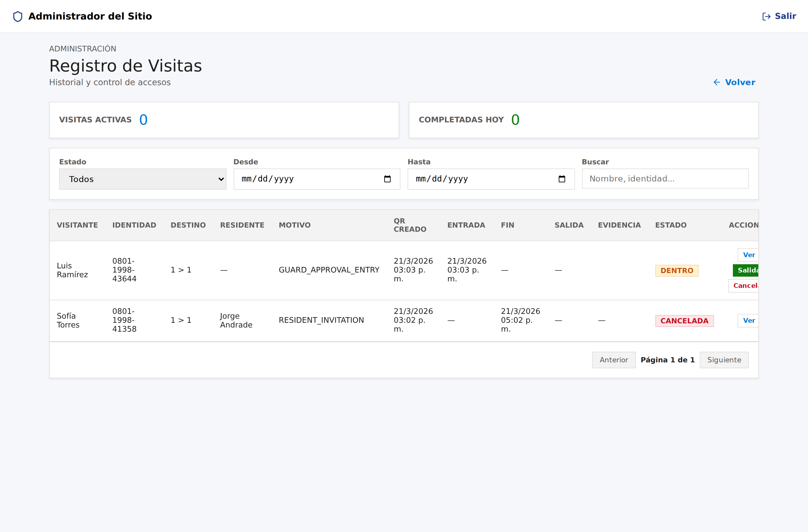This screenshot has height=532, width=808.
Task: Click Ver for Luis Ramírez
Action: point(749,255)
